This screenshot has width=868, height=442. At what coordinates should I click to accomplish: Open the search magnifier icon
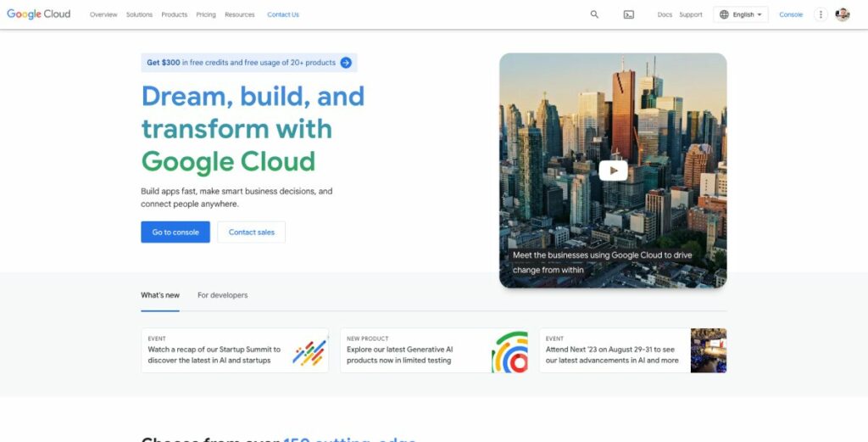(594, 14)
